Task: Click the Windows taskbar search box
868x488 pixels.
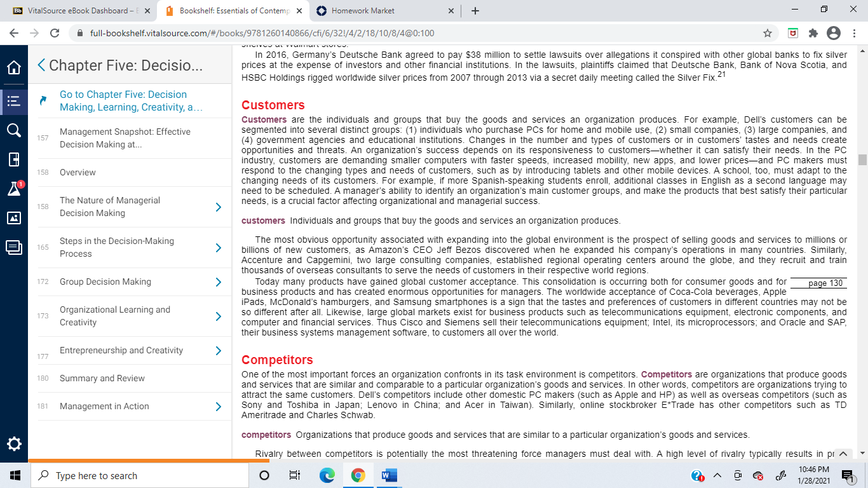Action: pos(139,475)
